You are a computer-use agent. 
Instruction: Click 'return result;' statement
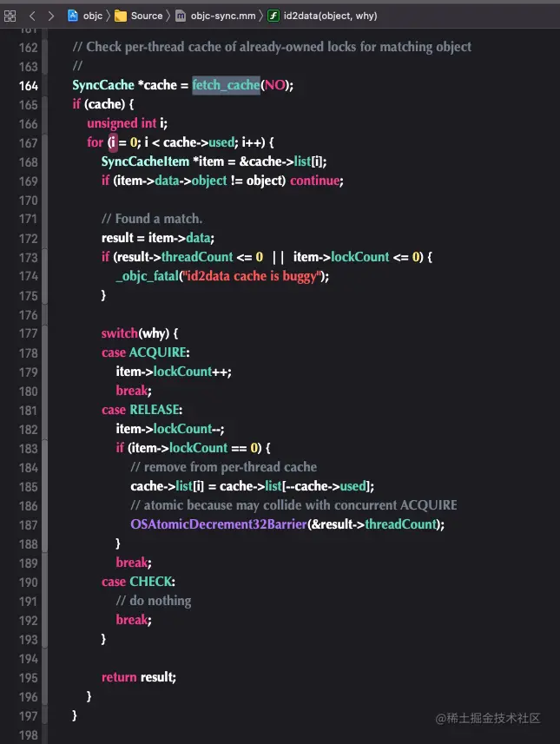click(x=139, y=677)
